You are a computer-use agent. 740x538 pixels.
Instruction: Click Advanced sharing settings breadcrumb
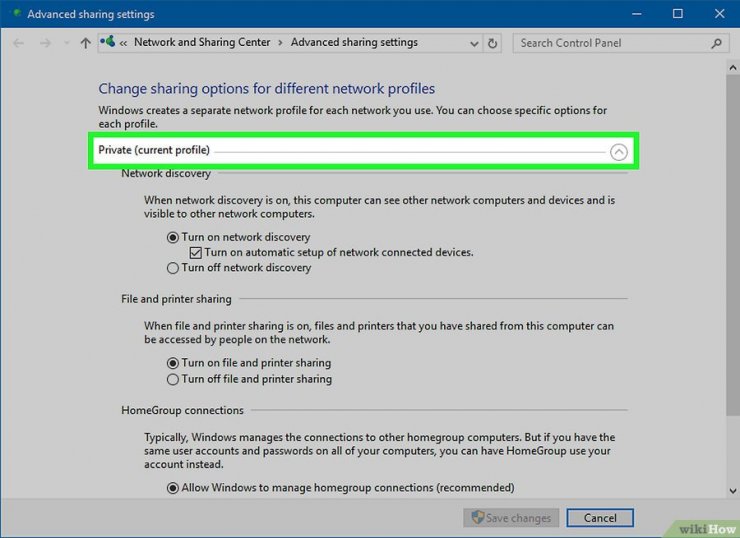click(x=354, y=43)
